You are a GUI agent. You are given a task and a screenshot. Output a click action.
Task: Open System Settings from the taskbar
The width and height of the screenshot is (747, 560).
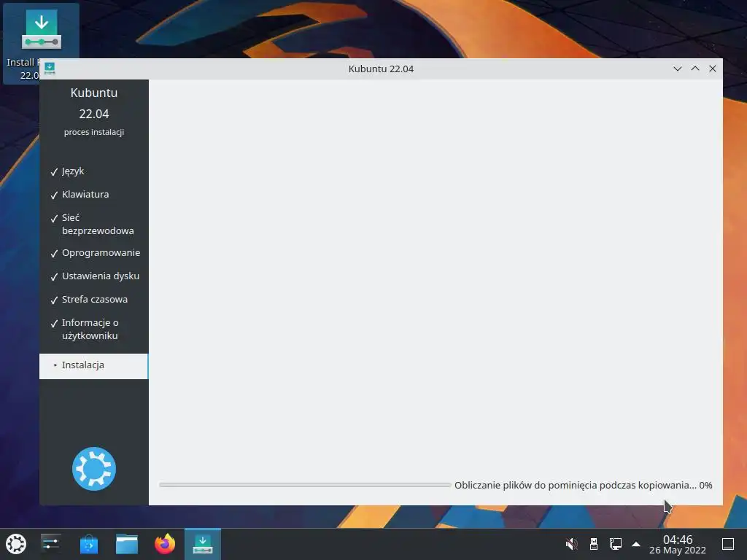coord(50,544)
